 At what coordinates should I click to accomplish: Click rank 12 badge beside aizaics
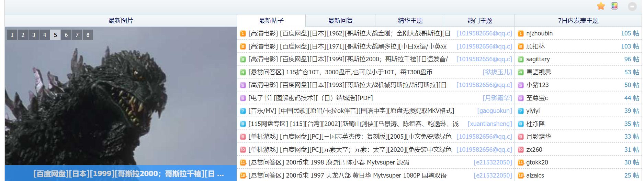point(521,175)
